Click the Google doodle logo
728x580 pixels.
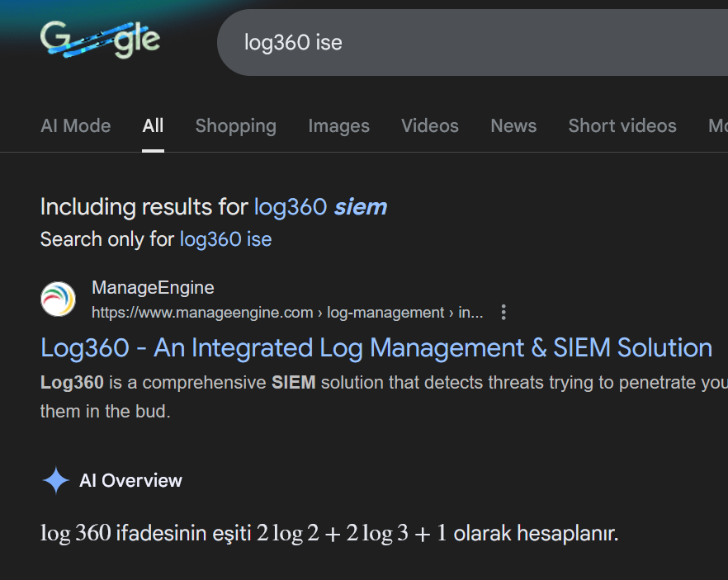coord(100,39)
